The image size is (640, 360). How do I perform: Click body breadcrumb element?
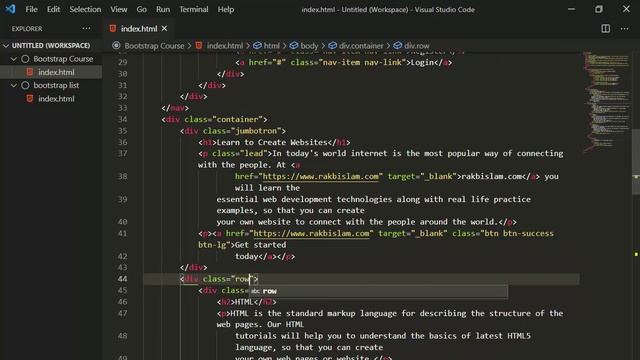click(x=309, y=46)
